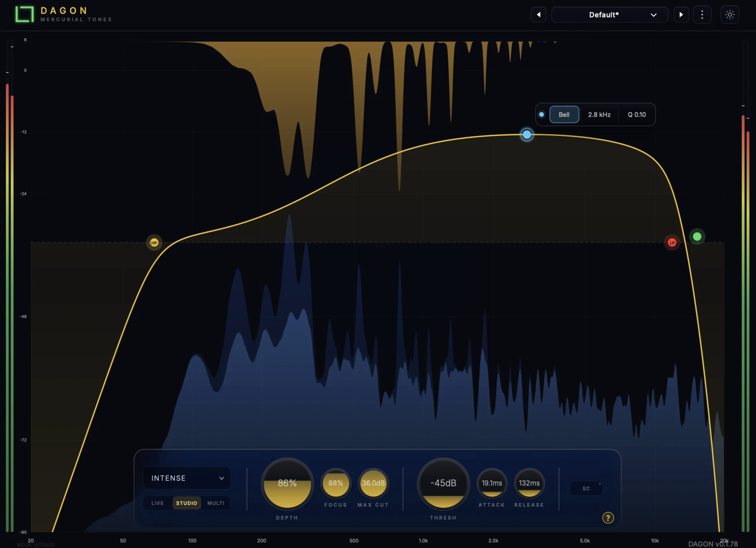
Task: Open the Default* preset dropdown
Action: [x=610, y=15]
